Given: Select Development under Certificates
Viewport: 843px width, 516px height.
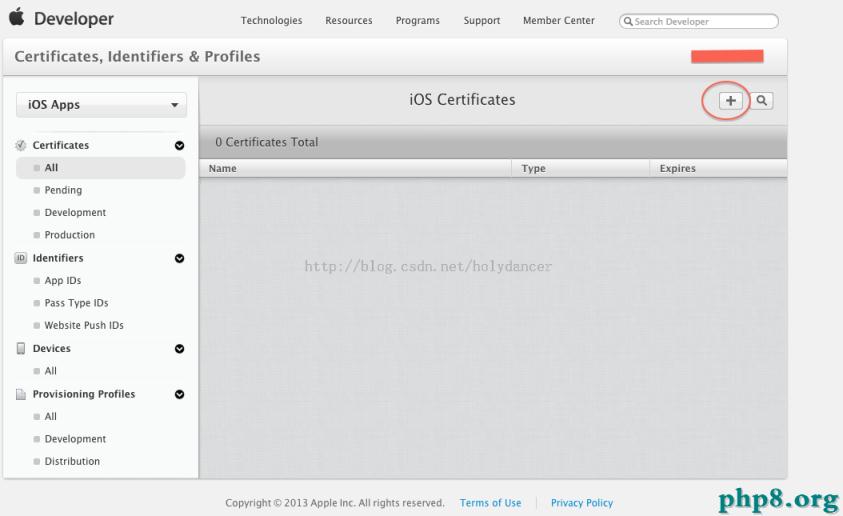Looking at the screenshot, I should (x=75, y=212).
